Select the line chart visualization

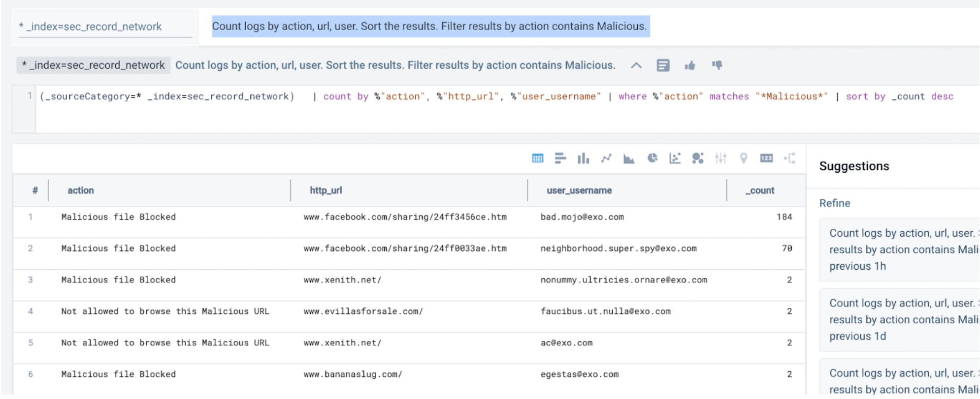pyautogui.click(x=606, y=158)
